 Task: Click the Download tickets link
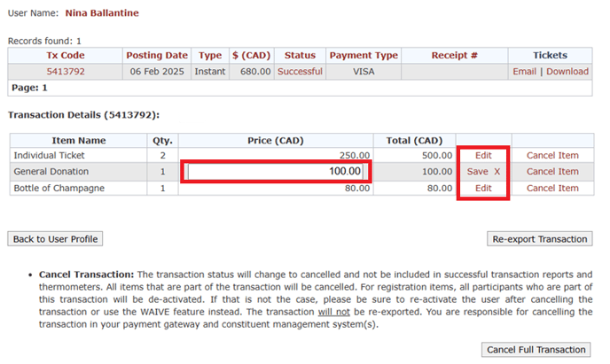567,72
